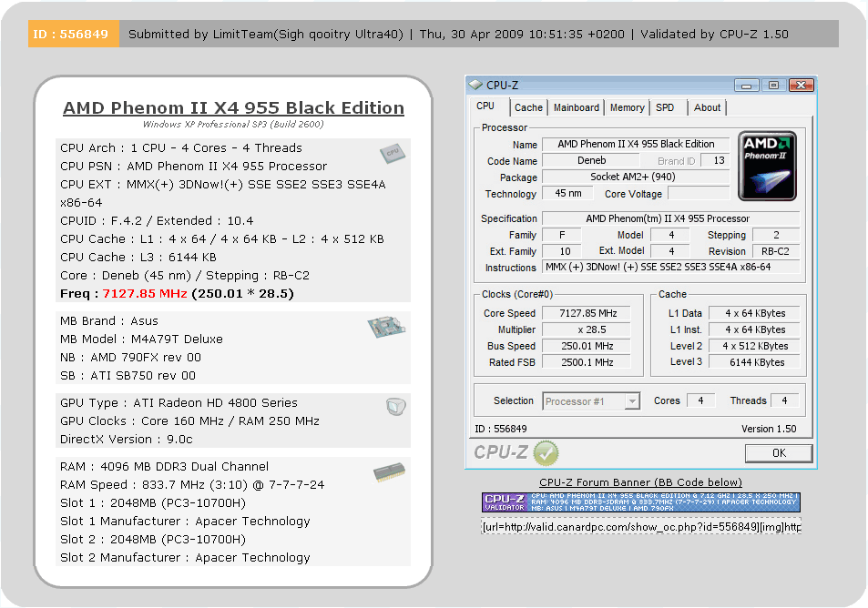Click the CPUID : F.4.2 line

tap(157, 221)
